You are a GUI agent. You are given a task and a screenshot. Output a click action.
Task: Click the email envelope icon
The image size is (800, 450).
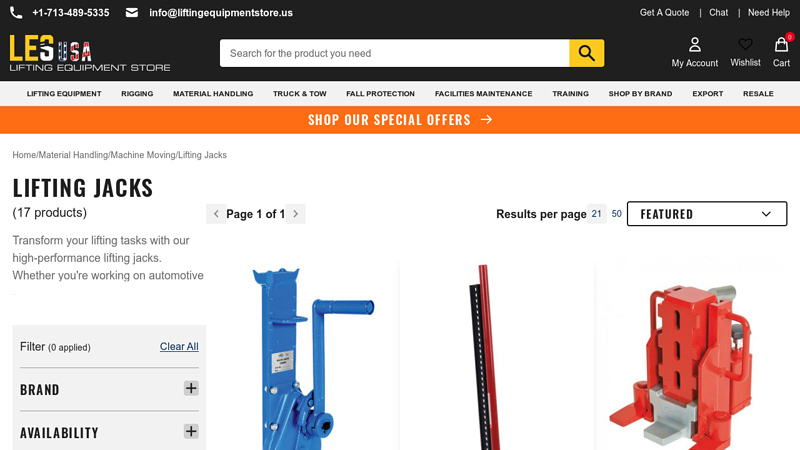tap(132, 13)
